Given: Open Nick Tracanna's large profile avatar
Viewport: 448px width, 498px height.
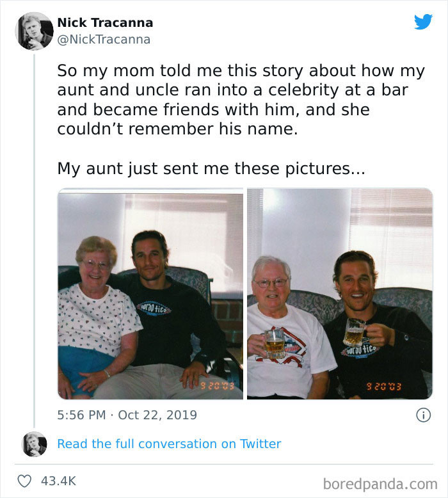Looking at the screenshot, I should (x=35, y=31).
